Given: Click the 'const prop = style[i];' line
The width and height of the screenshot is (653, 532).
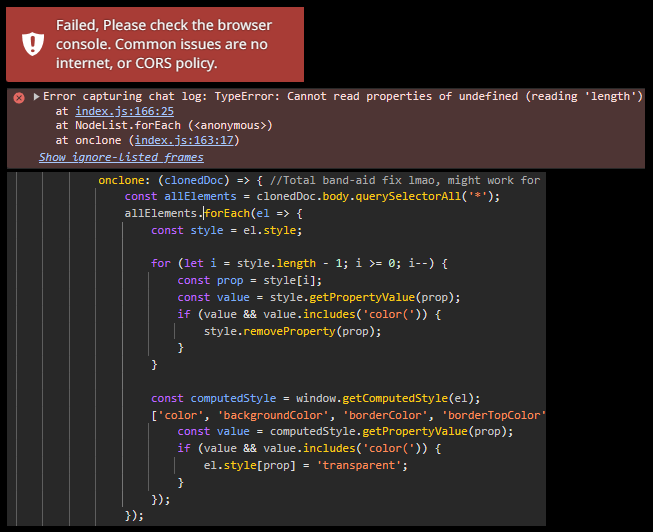Looking at the screenshot, I should 249,280.
